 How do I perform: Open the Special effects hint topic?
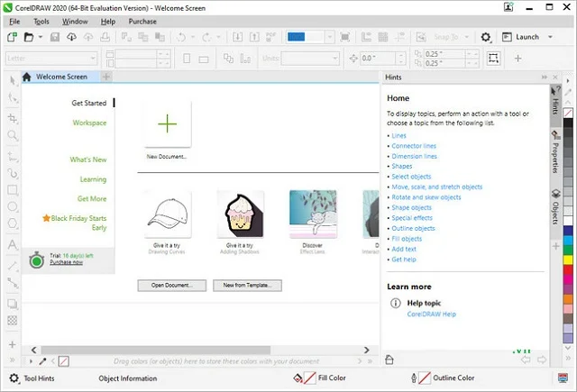coord(412,218)
